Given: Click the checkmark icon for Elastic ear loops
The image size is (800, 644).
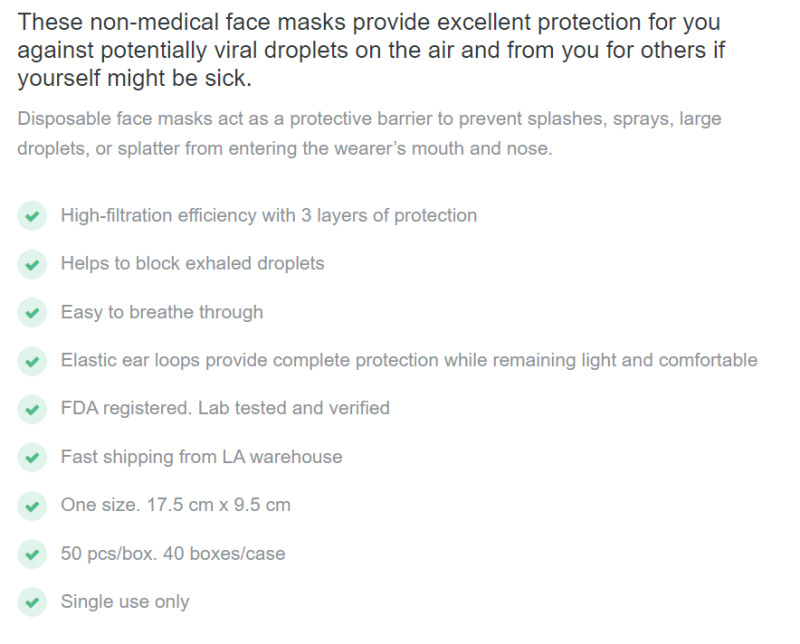Looking at the screenshot, I should (32, 361).
